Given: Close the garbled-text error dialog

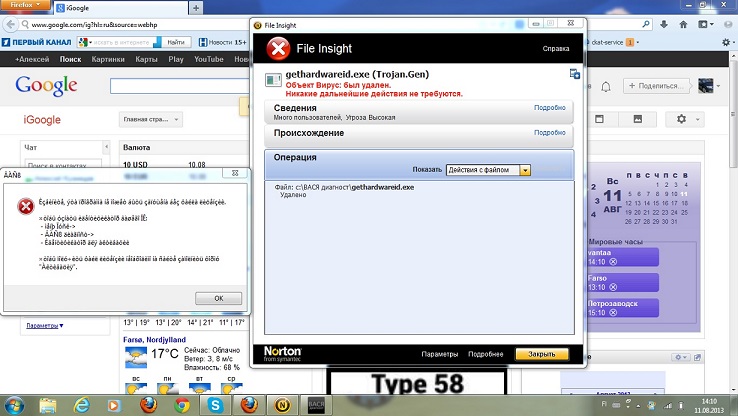Looking at the screenshot, I should pos(235,173).
